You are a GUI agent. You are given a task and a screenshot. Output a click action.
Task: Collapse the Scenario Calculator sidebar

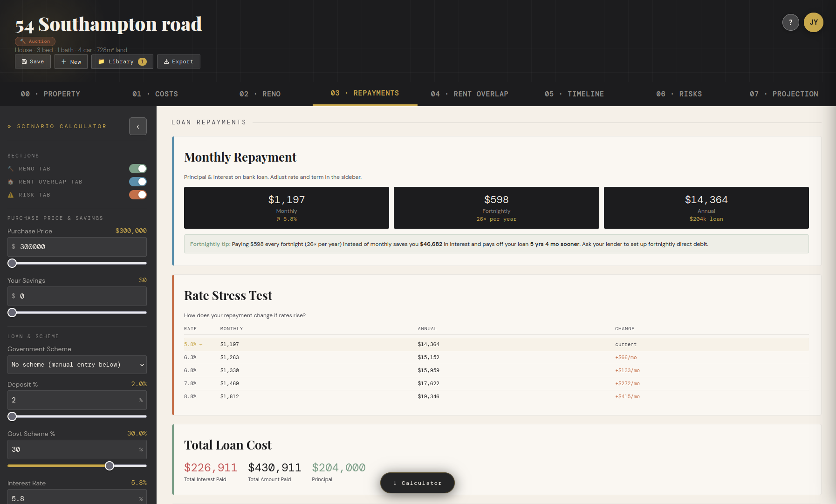138,126
